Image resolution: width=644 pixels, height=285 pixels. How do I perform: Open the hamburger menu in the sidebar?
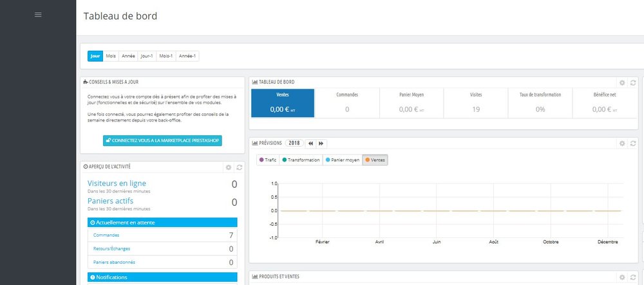[x=38, y=15]
